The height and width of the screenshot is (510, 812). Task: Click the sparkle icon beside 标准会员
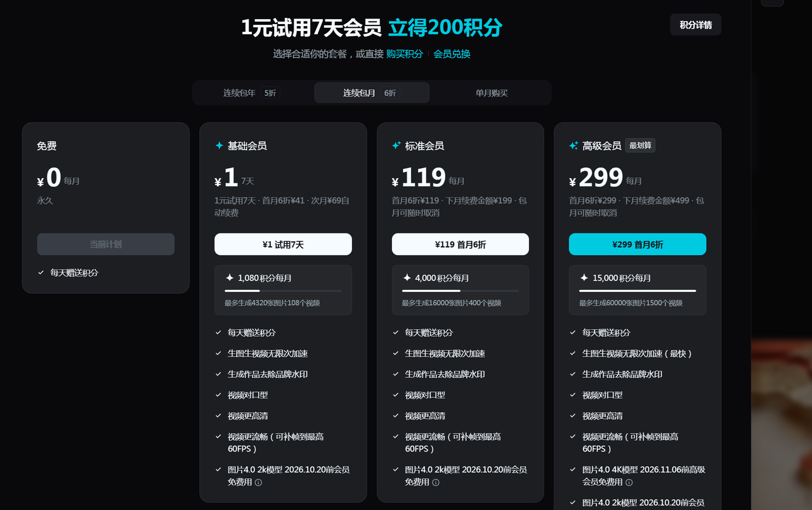click(x=396, y=146)
